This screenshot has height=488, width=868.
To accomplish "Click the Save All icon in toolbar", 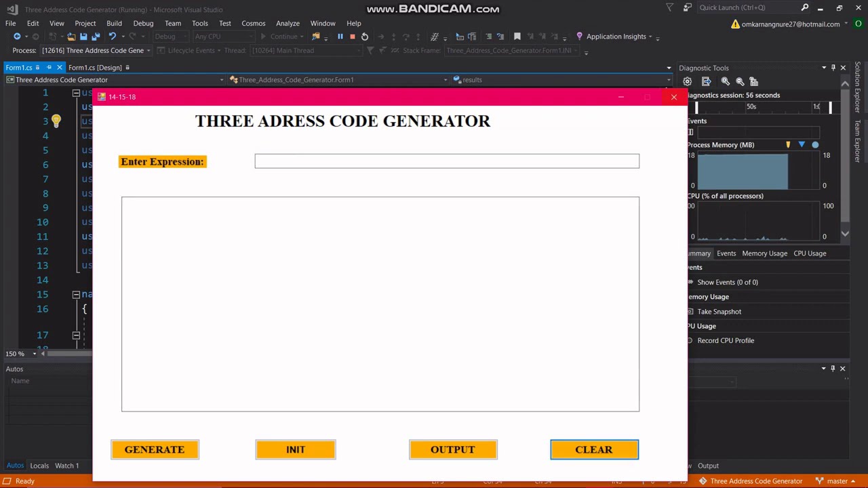I will (x=96, y=37).
